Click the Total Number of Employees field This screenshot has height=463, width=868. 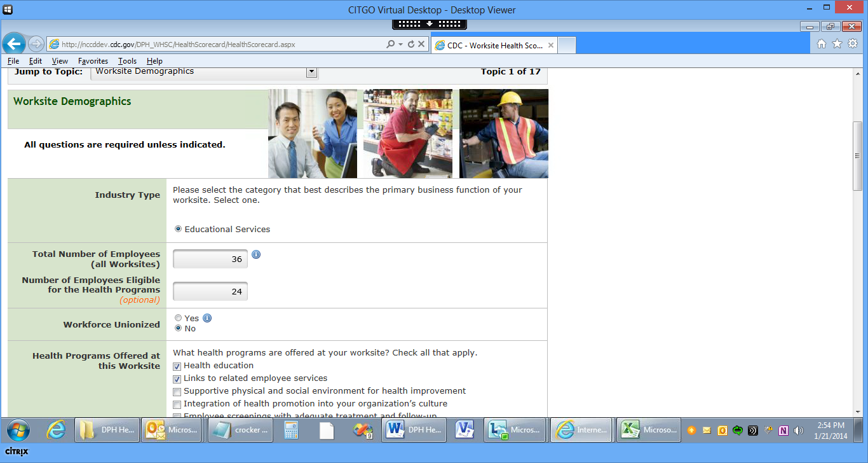(210, 259)
